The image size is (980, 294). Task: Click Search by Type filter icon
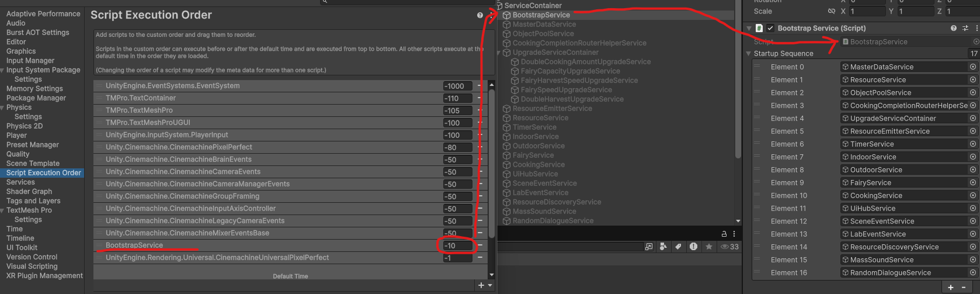tap(663, 247)
